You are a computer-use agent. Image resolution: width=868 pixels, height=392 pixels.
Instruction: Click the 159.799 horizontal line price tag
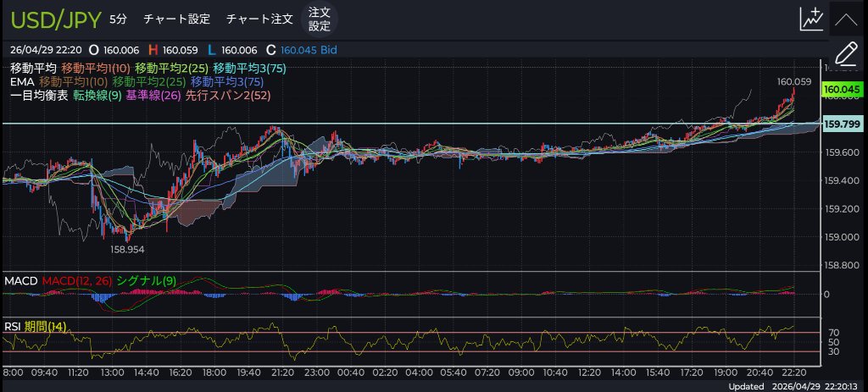842,124
